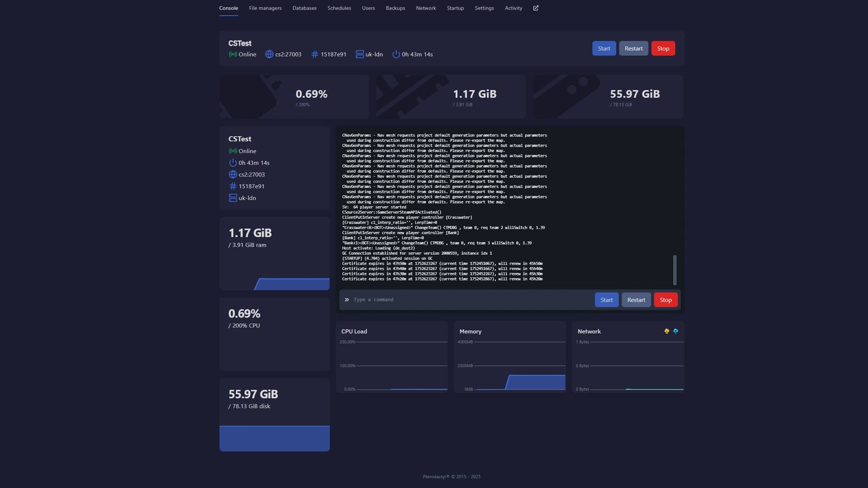Click the console output scrollbar
This screenshot has height=488, width=868.
pos(675,270)
